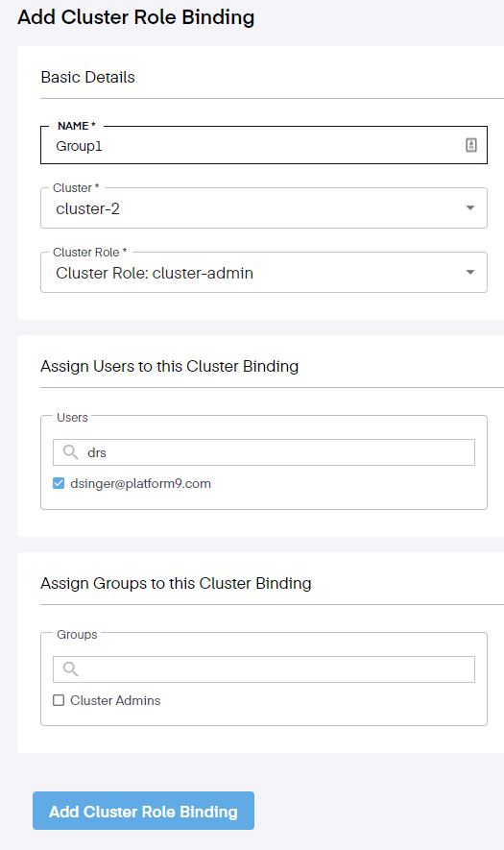The height and width of the screenshot is (850, 504).
Task: Click the page title 'Add Cluster Role Binding'
Action: click(136, 16)
